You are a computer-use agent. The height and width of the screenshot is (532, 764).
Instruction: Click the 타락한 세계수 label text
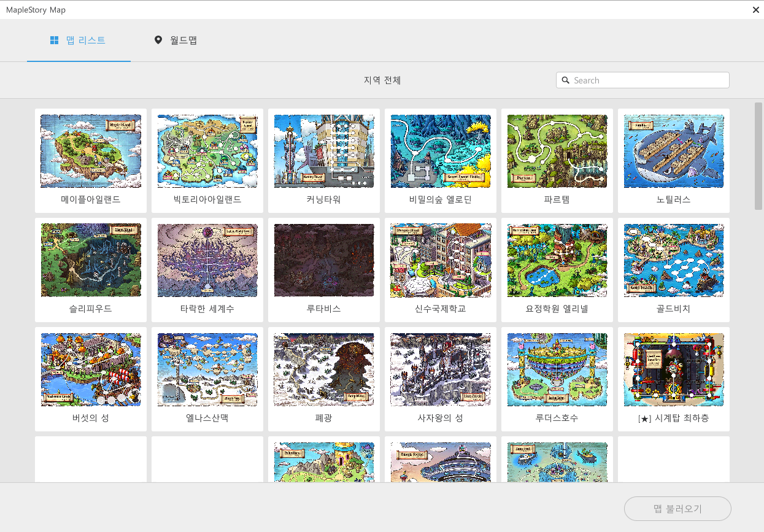pos(207,309)
